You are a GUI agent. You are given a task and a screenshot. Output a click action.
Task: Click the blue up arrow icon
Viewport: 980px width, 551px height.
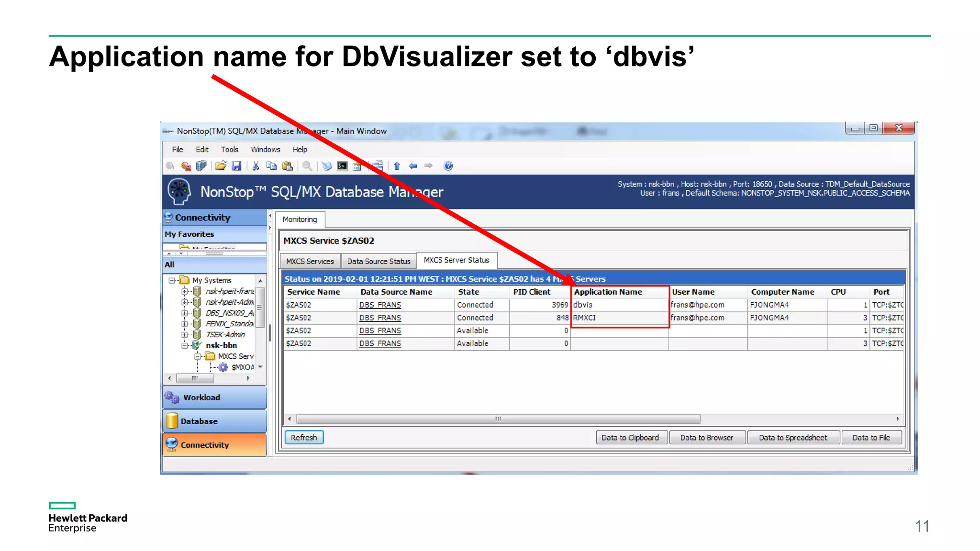click(397, 166)
